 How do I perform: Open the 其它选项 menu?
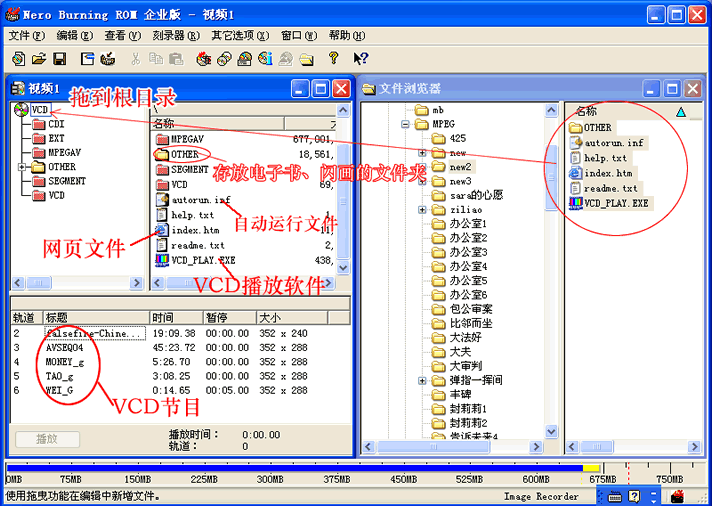tap(240, 35)
